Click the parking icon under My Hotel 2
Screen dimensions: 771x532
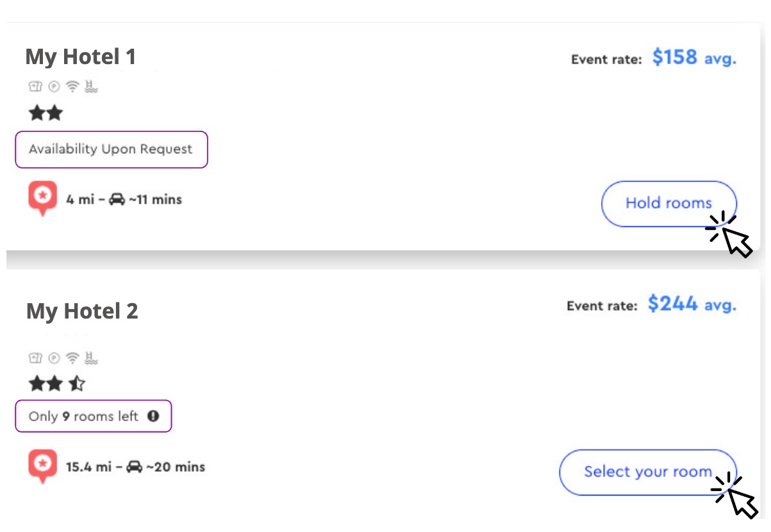point(54,358)
